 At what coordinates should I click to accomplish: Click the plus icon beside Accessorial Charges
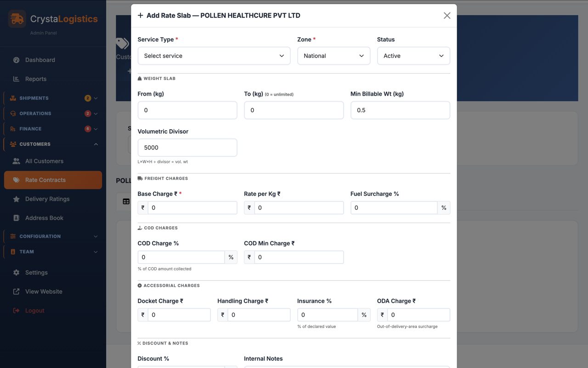(140, 286)
